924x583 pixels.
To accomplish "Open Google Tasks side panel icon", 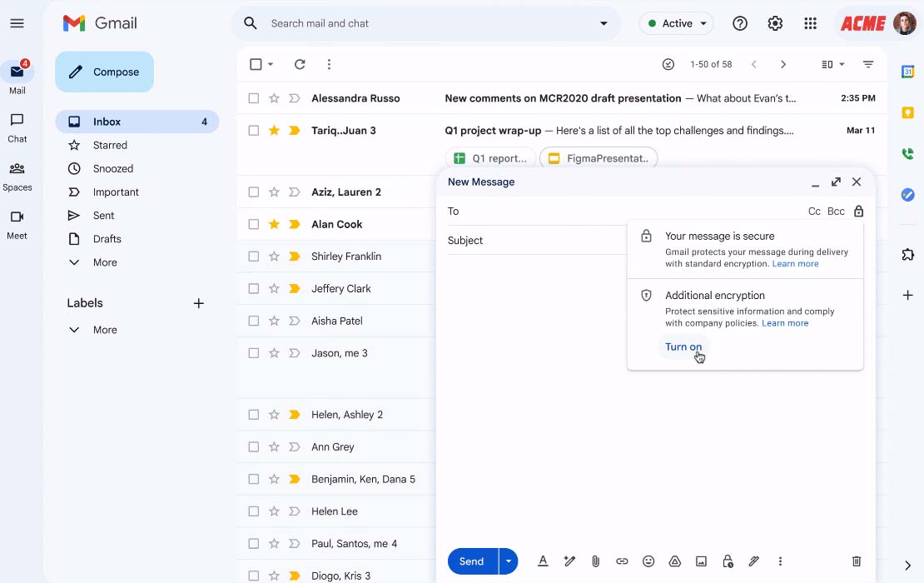I will (x=907, y=195).
